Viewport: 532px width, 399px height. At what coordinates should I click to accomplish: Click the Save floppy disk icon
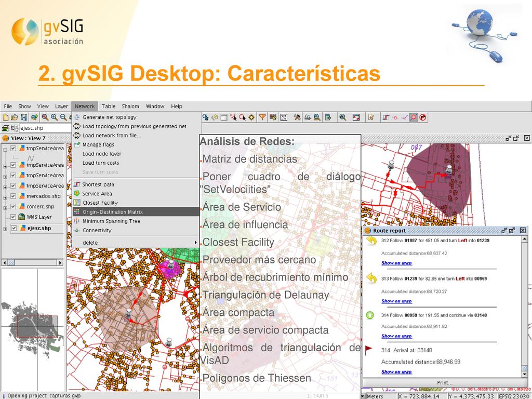tap(24, 117)
